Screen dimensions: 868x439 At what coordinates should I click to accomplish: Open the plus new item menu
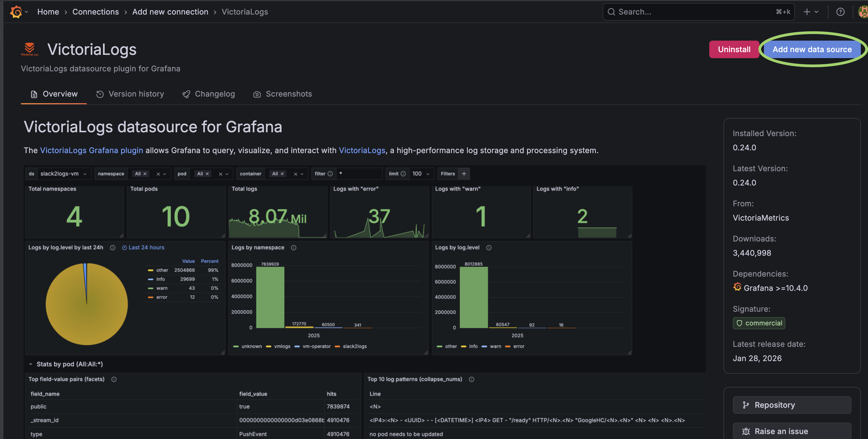click(x=811, y=12)
